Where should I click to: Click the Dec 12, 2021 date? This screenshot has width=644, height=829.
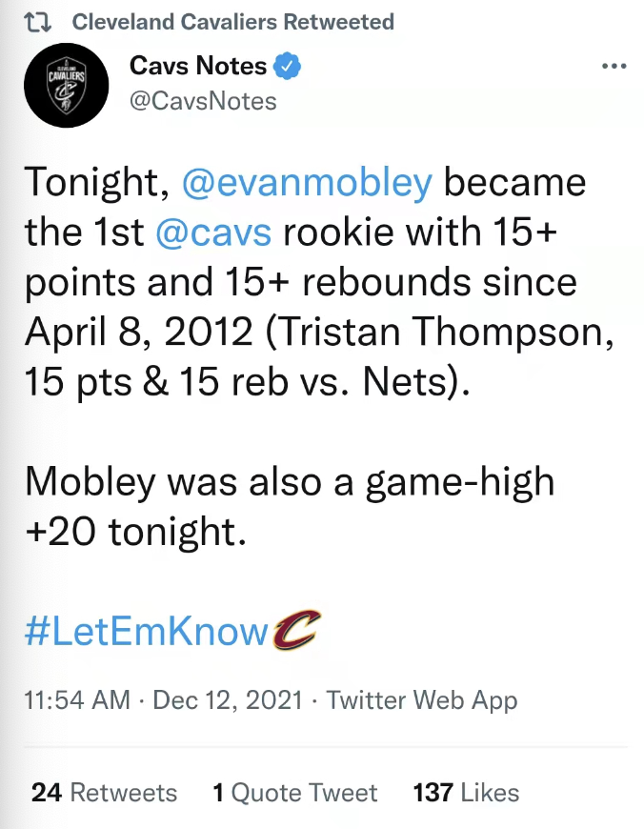[228, 700]
